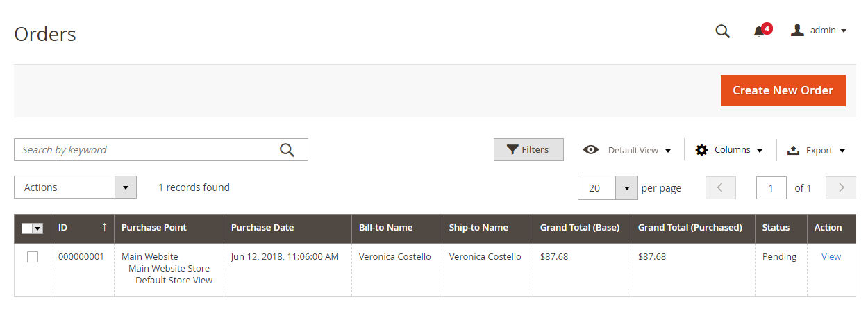Viewport: 868px width, 309px height.
Task: Open the notifications bell with 4 badge
Action: tap(762, 31)
